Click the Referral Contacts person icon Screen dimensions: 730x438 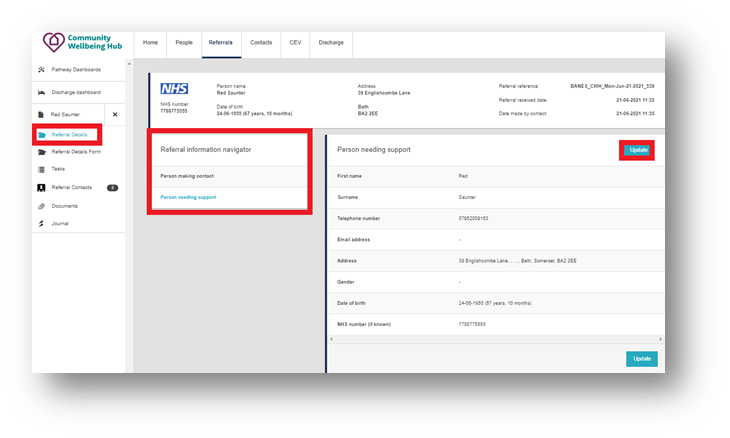pyautogui.click(x=41, y=188)
